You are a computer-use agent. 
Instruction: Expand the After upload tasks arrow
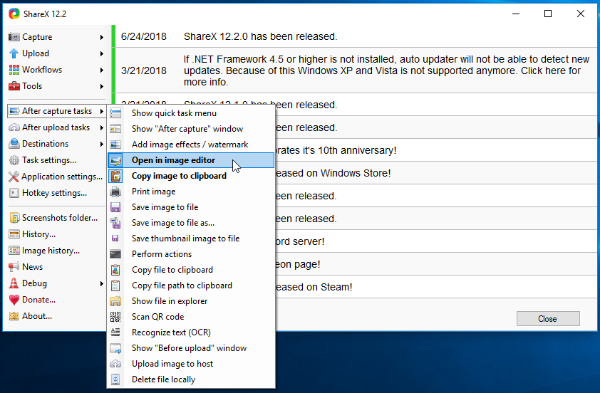pos(101,127)
